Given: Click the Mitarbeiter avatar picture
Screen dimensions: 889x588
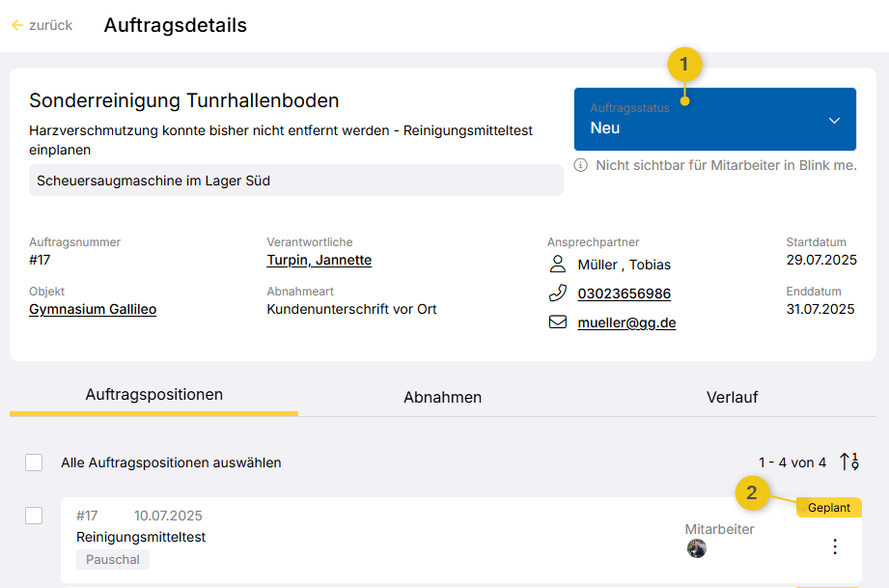Looking at the screenshot, I should point(696,548).
